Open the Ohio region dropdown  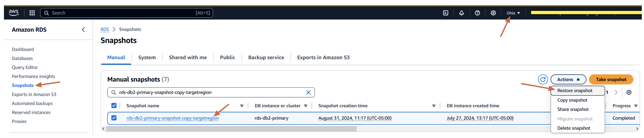pos(513,13)
